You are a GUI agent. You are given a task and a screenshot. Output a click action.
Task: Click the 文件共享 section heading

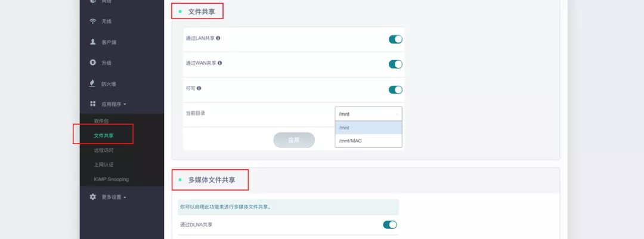tap(202, 12)
